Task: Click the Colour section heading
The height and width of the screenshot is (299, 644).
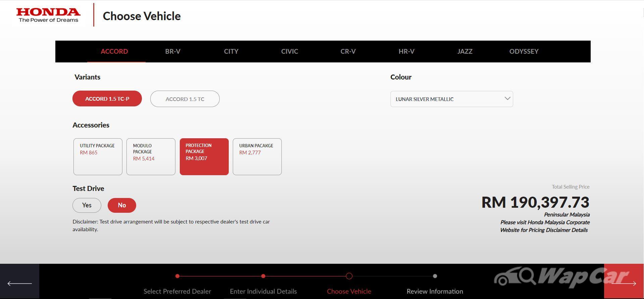Action: click(x=401, y=77)
